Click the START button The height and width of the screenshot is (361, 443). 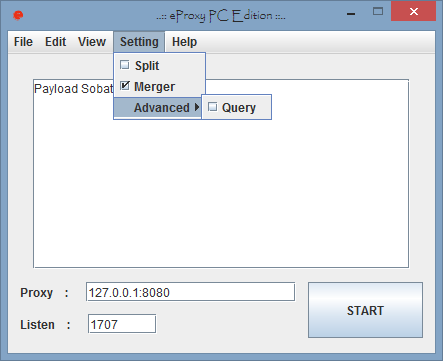point(365,310)
